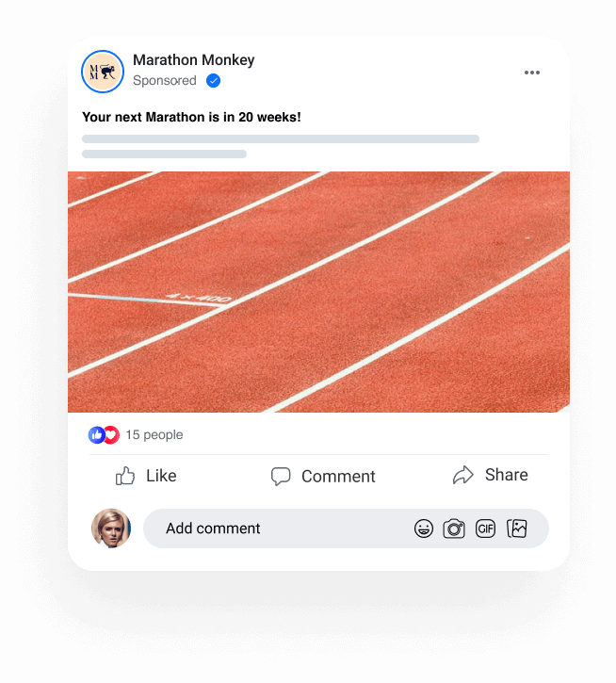Screen dimensions: 616x683
Task: Click the camera icon in comment box
Action: point(454,529)
